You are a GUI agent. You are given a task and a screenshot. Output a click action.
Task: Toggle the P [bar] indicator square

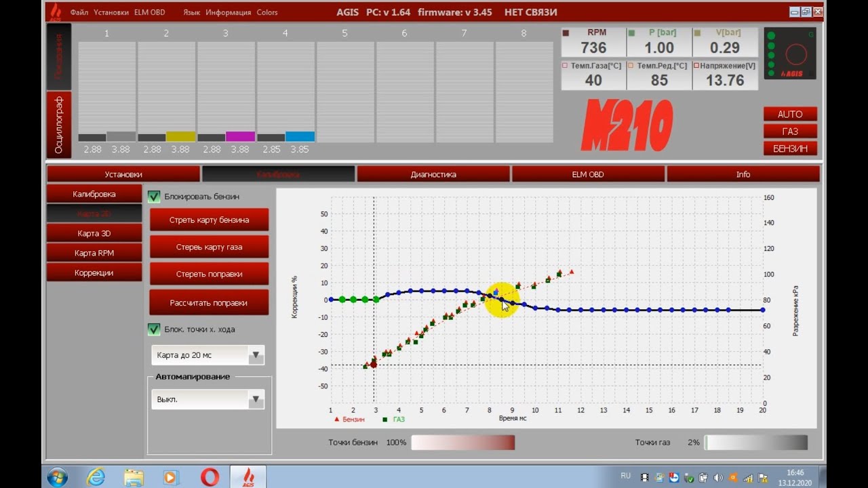631,33
